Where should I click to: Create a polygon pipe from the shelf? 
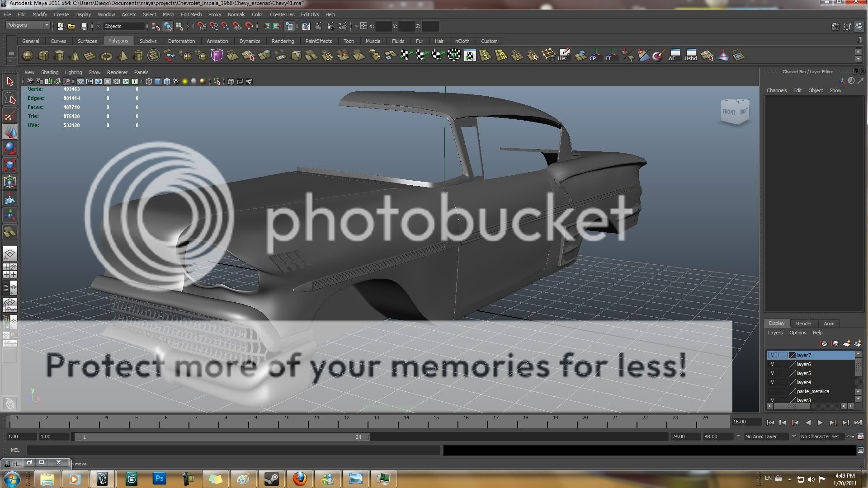(x=138, y=56)
